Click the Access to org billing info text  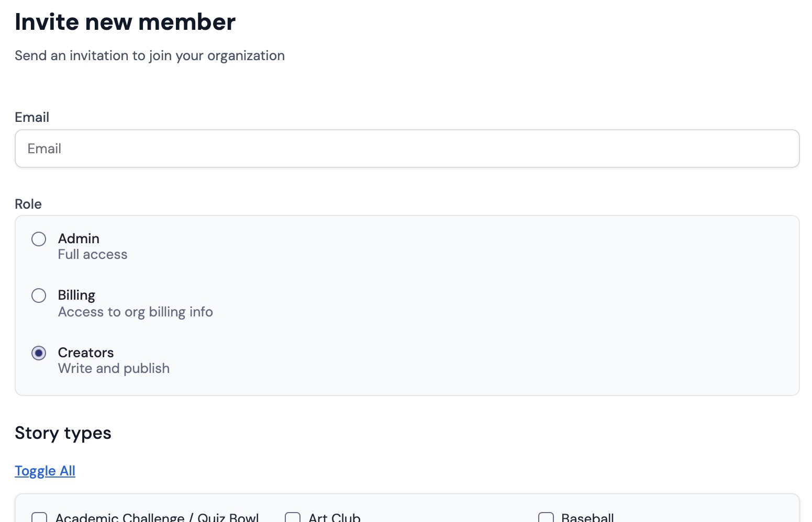click(x=136, y=312)
